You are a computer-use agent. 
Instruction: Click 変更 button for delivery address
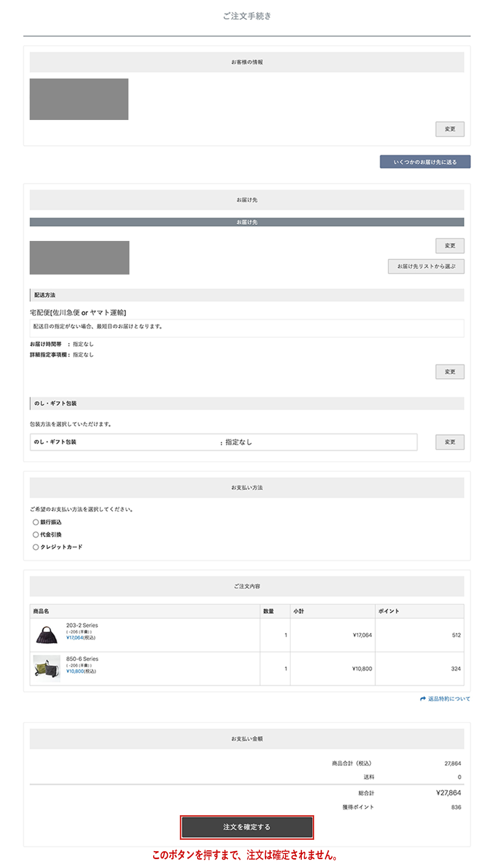450,245
